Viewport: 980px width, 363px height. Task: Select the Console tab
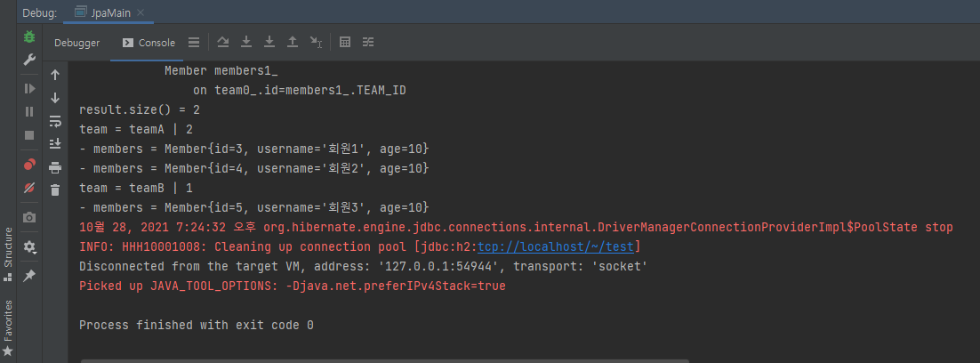click(x=149, y=43)
